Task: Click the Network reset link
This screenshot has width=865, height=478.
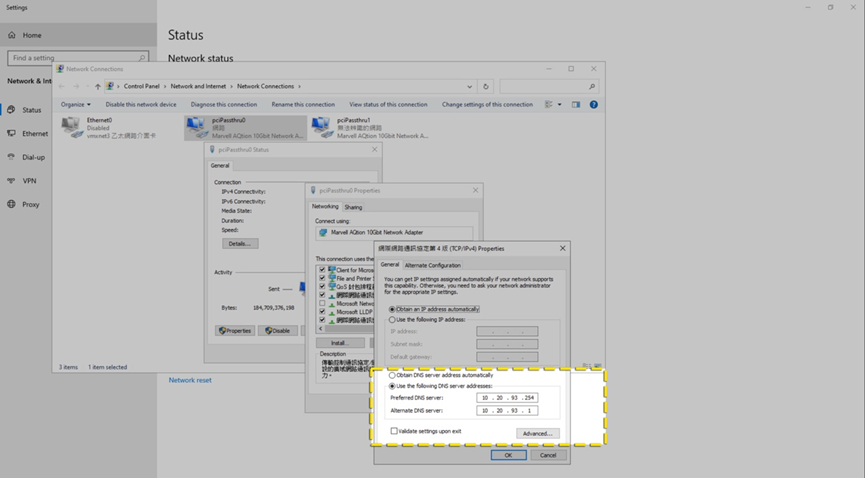Action: pyautogui.click(x=190, y=380)
